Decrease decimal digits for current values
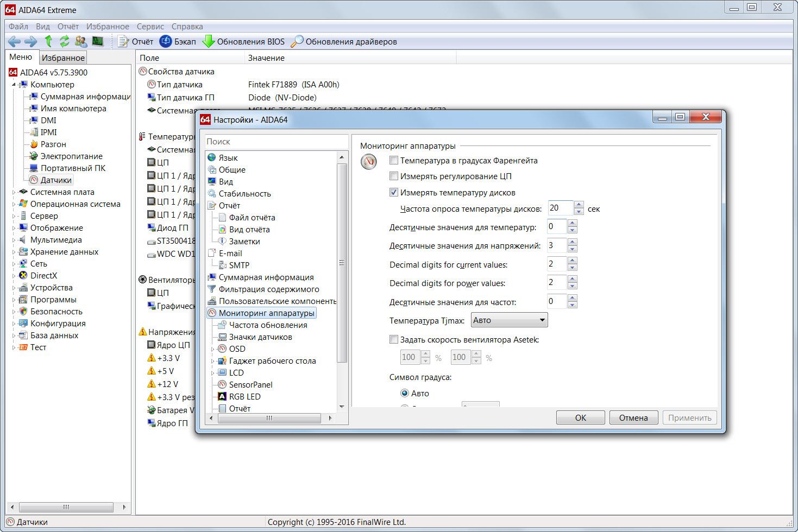The height and width of the screenshot is (532, 798). pyautogui.click(x=572, y=268)
